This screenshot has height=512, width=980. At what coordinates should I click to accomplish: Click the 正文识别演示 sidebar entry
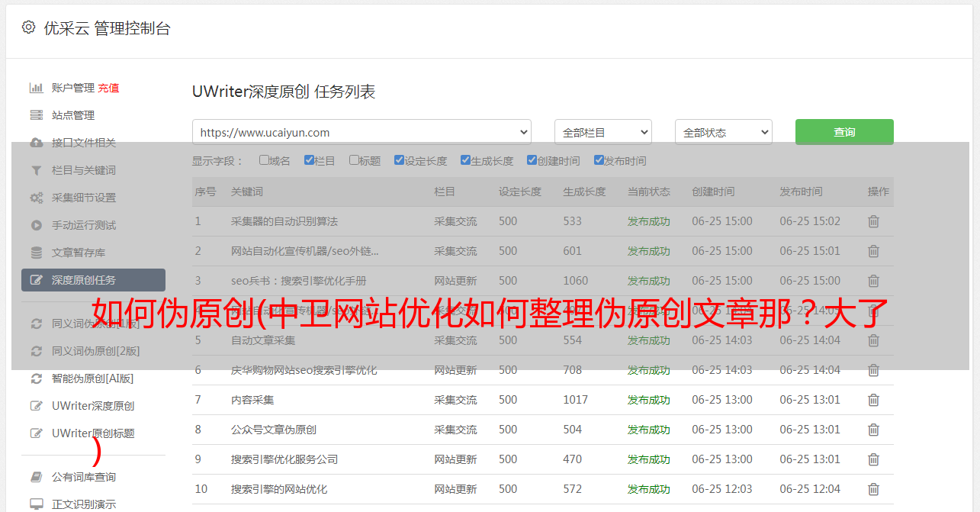point(84,504)
